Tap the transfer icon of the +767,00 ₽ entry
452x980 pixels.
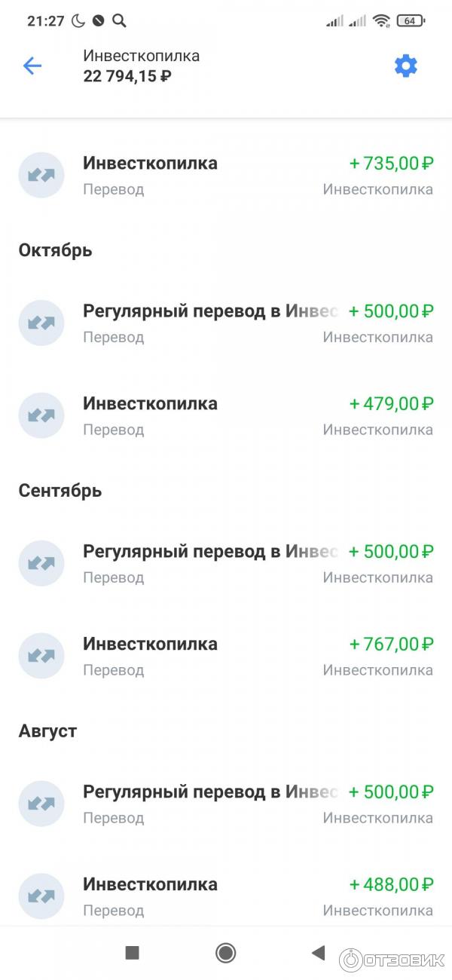(41, 656)
